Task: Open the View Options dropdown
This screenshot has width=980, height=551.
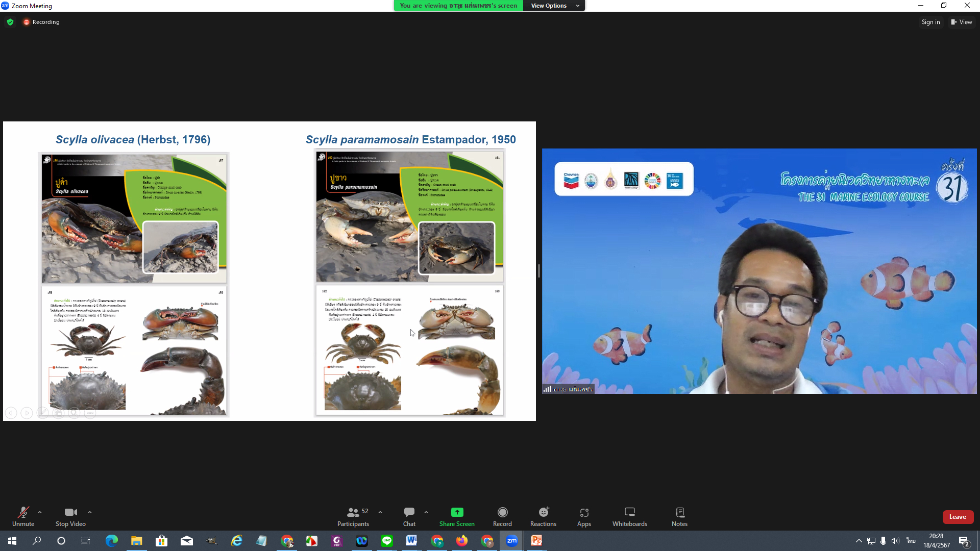Action: click(554, 6)
